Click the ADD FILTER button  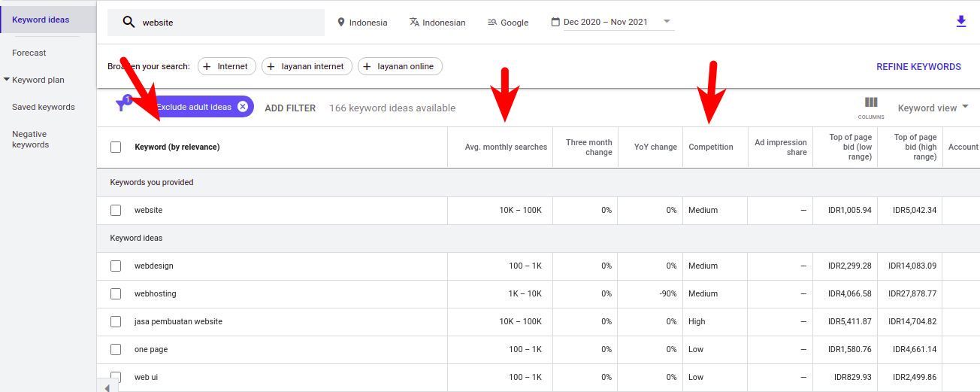tap(290, 108)
